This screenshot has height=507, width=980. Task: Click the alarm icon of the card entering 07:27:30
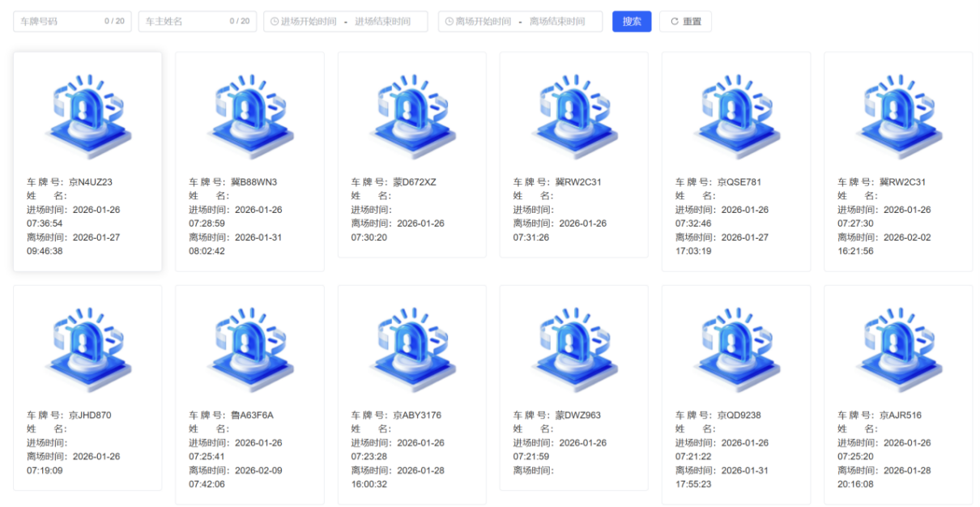[x=898, y=116]
